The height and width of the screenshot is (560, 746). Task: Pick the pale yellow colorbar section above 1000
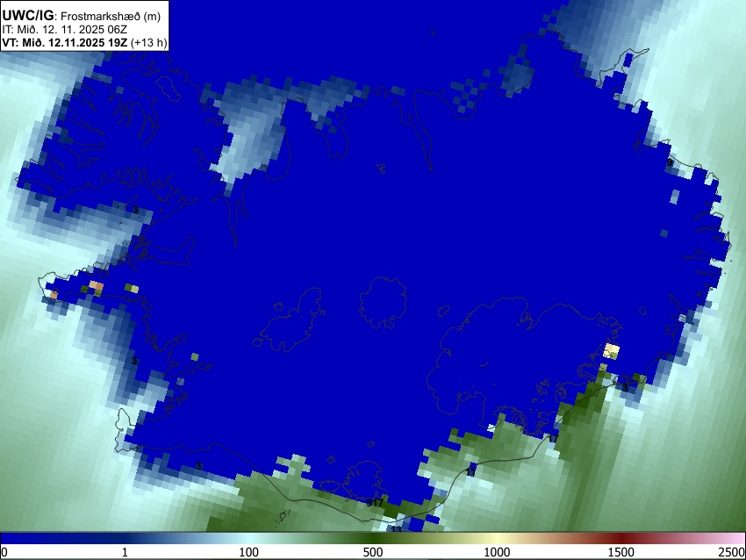coord(497,538)
